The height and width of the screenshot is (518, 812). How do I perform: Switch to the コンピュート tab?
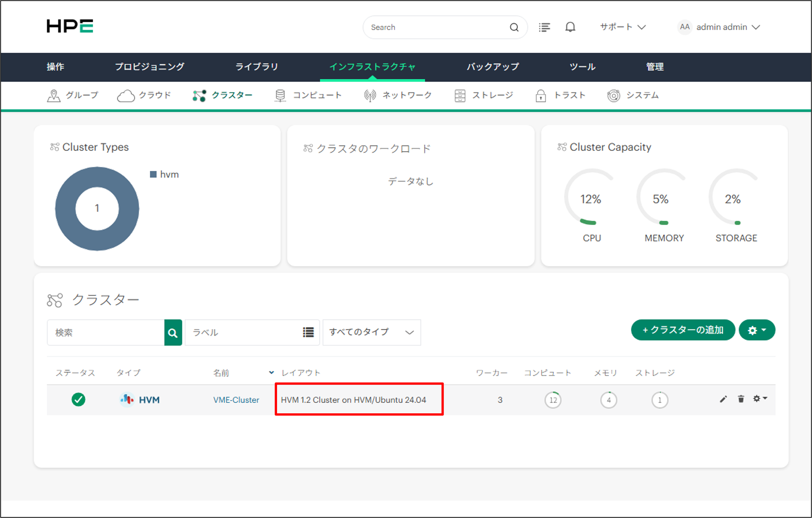308,96
